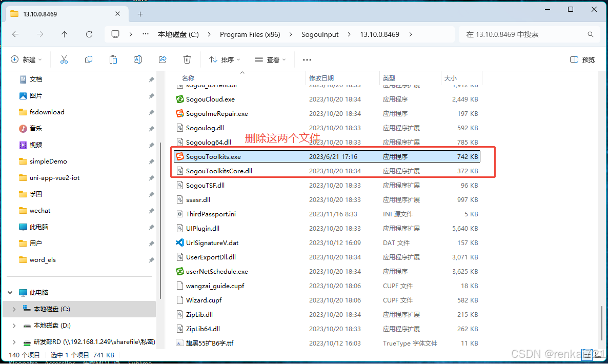Click the Copy icon in toolbar
Image resolution: width=608 pixels, height=364 pixels.
(x=88, y=59)
